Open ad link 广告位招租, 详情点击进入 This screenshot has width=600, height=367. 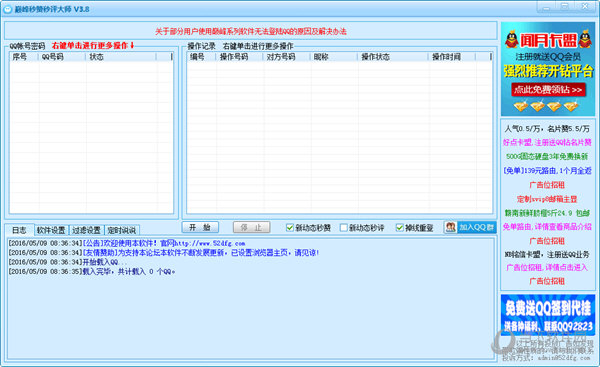coord(547,267)
